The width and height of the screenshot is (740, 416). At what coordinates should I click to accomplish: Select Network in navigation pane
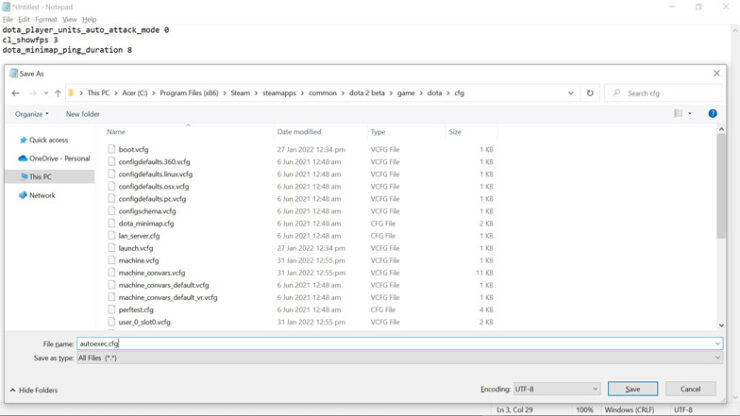(x=42, y=195)
